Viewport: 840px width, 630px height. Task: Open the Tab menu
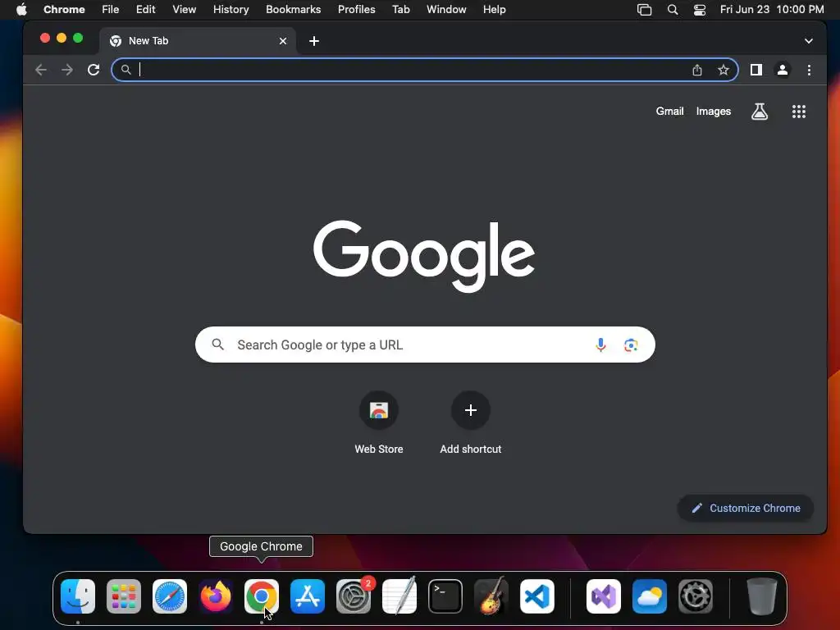400,10
